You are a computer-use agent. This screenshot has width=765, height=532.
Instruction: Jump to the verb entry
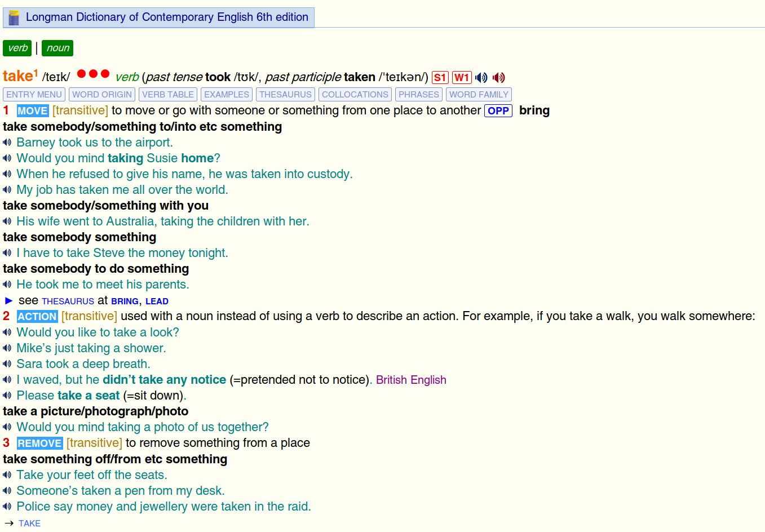(17, 48)
